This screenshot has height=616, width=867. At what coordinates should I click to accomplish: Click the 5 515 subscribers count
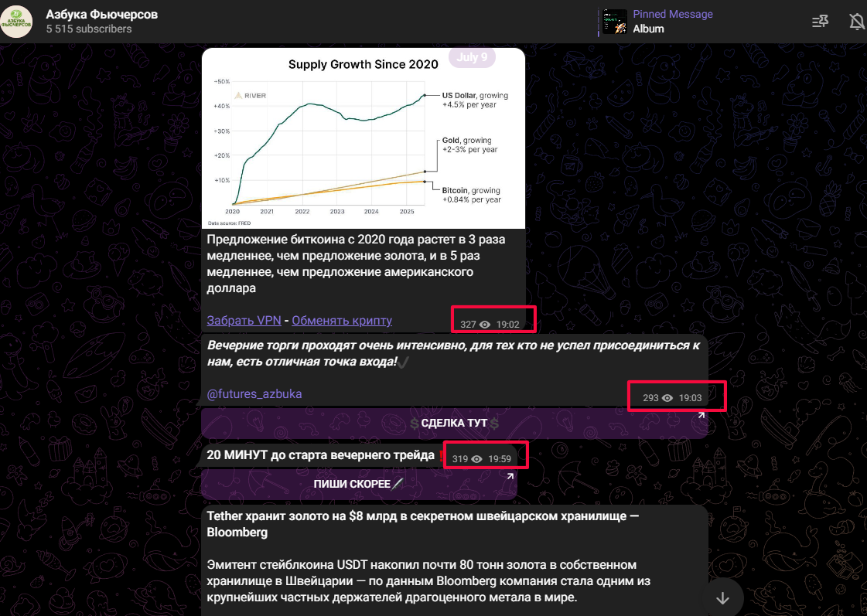click(89, 29)
